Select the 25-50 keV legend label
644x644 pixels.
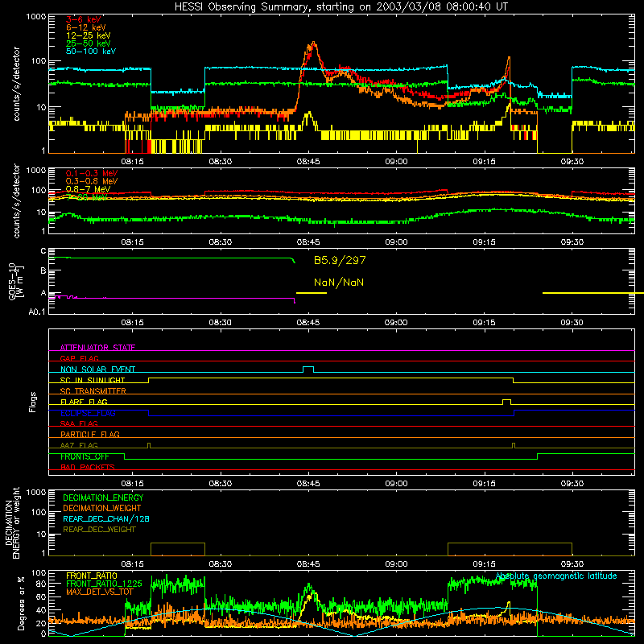point(89,43)
